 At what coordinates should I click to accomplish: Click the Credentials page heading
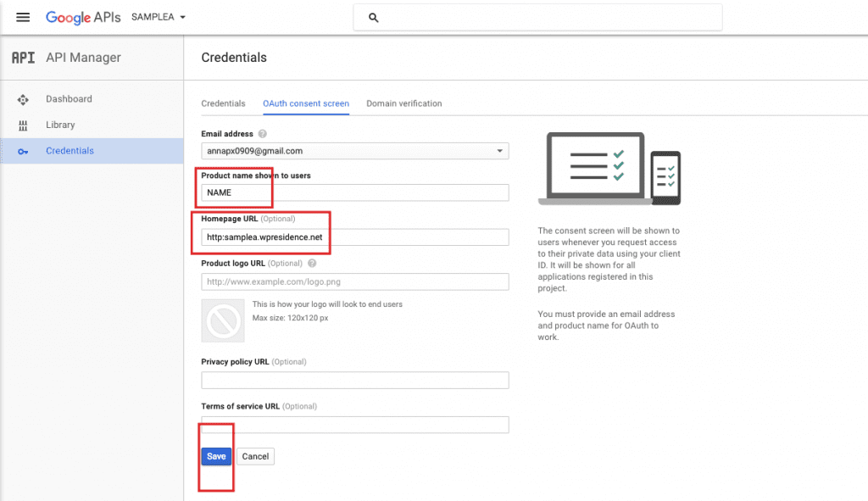[234, 58]
